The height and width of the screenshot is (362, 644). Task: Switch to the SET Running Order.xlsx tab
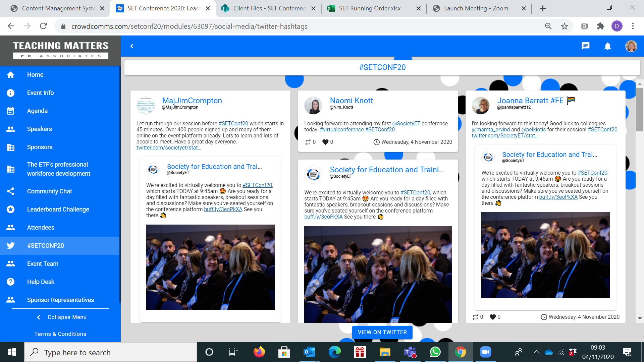click(x=370, y=8)
